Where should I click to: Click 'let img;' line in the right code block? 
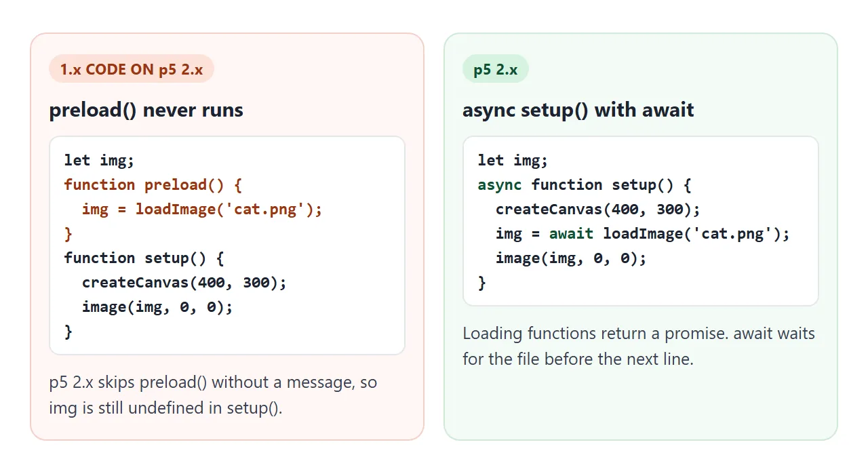(513, 160)
